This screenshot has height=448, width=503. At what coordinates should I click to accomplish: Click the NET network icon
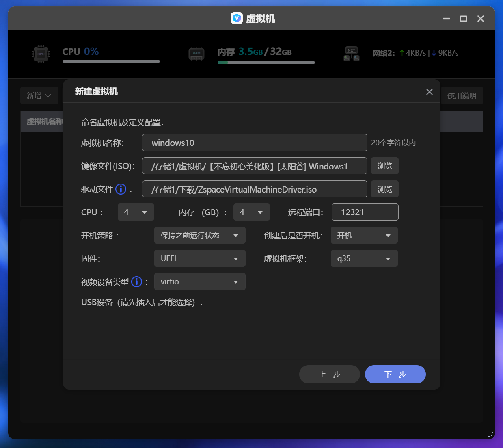click(352, 54)
